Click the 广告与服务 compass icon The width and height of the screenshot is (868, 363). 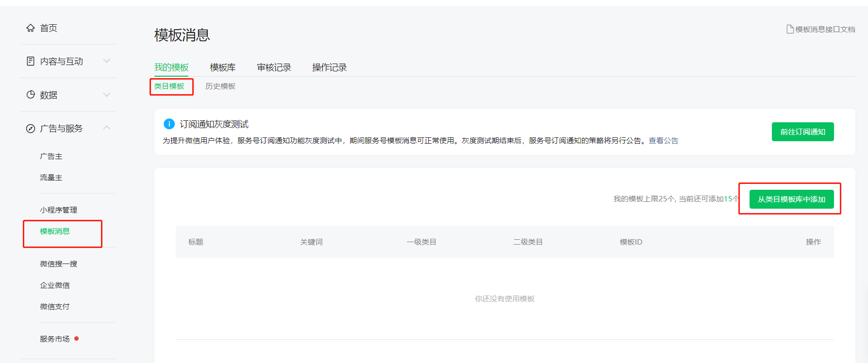coord(31,129)
